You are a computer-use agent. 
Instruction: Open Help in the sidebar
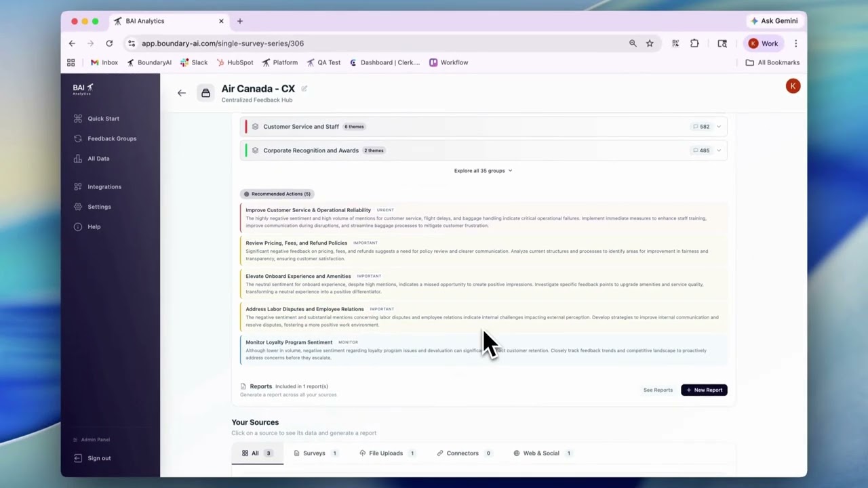click(87, 226)
